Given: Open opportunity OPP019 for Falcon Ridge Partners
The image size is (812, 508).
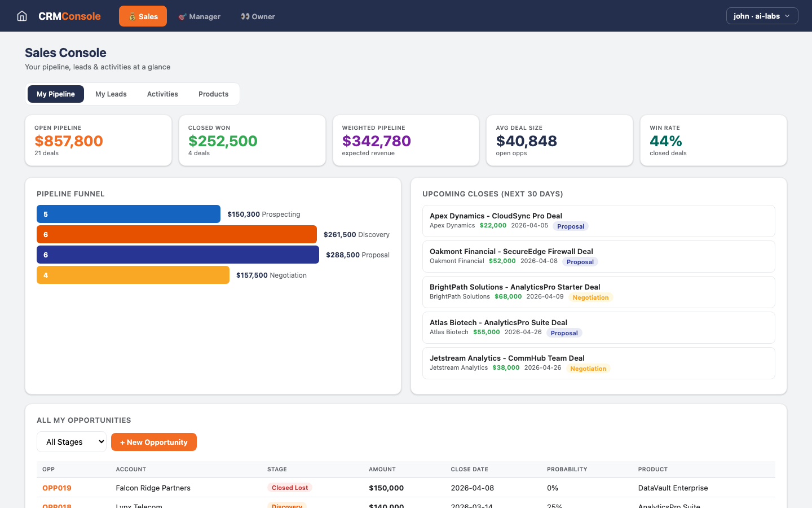Looking at the screenshot, I should (x=56, y=488).
